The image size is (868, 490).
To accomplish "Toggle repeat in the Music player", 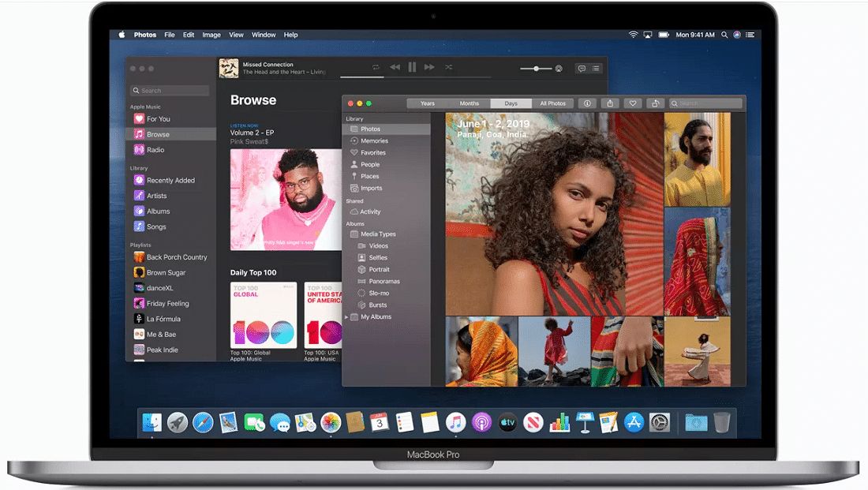I will (x=376, y=67).
